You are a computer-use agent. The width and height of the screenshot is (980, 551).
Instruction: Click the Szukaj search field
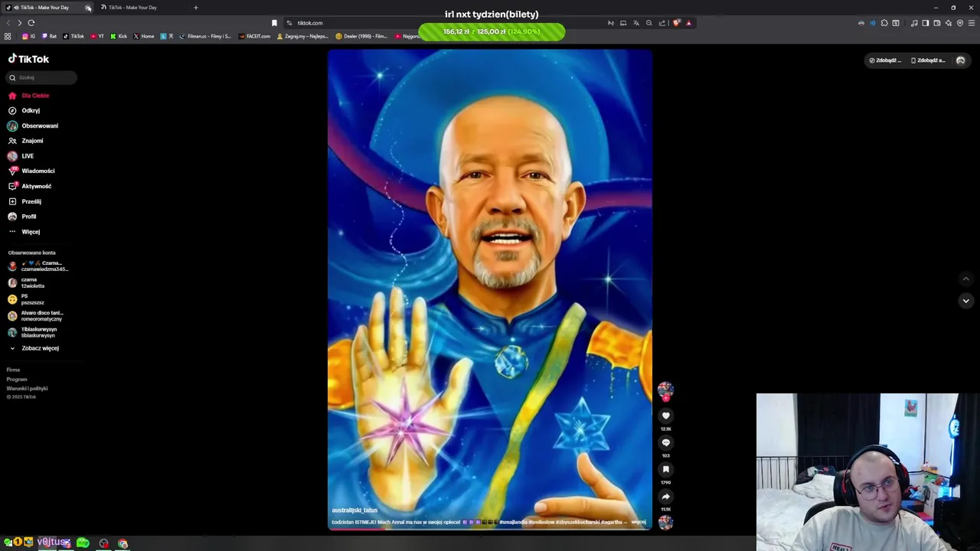click(x=42, y=77)
